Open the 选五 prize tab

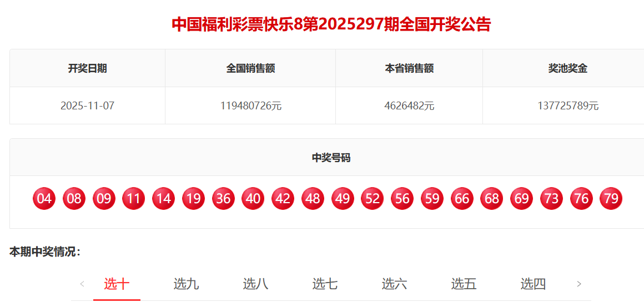click(x=464, y=284)
